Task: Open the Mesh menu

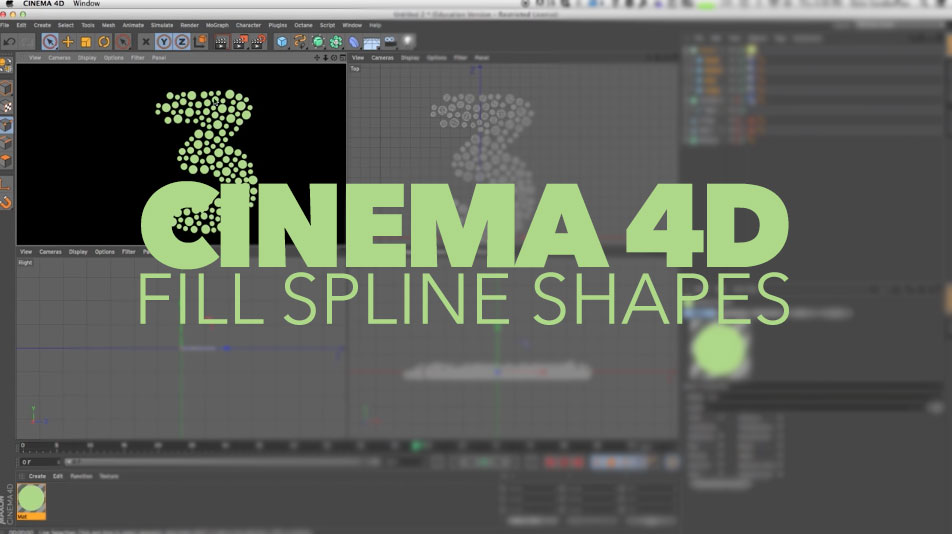Action: click(108, 25)
